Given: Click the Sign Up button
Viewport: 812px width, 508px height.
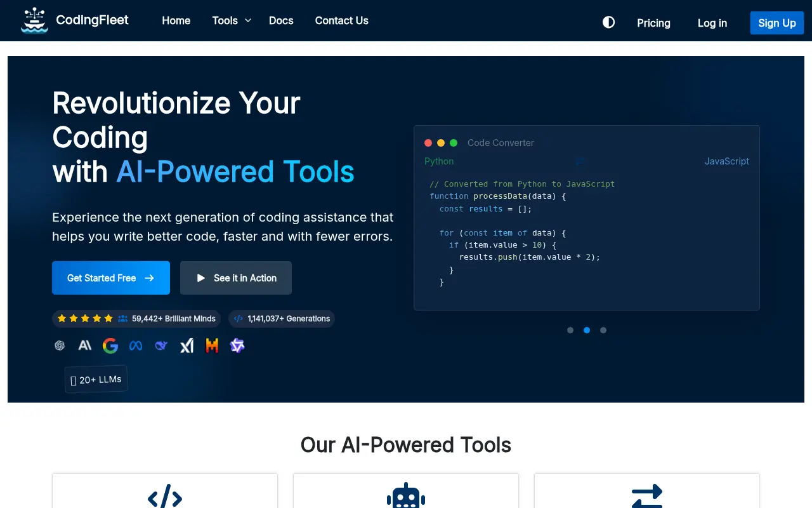Looking at the screenshot, I should coord(777,23).
